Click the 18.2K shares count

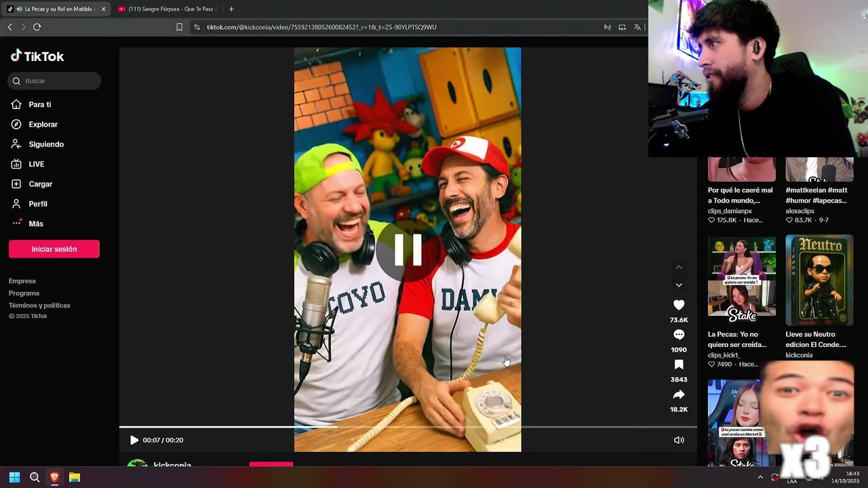[x=679, y=409]
